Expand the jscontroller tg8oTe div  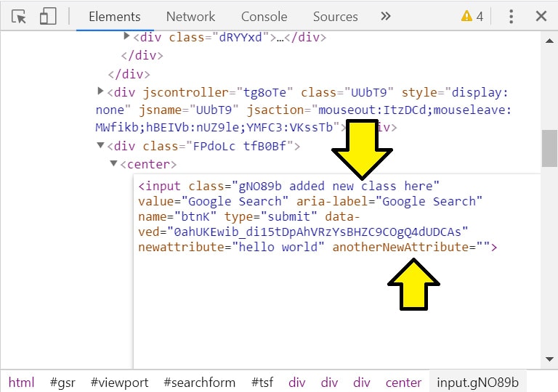point(101,91)
